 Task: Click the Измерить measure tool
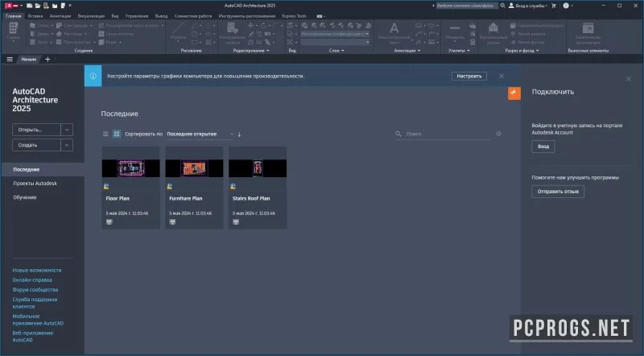[x=455, y=31]
